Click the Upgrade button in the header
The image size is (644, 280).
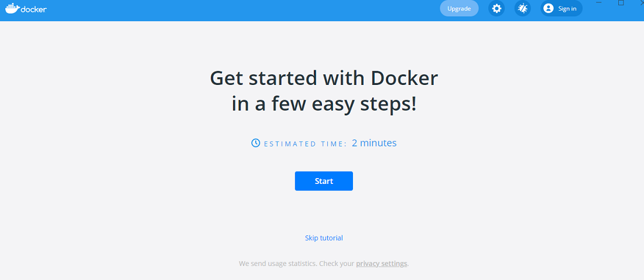pyautogui.click(x=459, y=8)
